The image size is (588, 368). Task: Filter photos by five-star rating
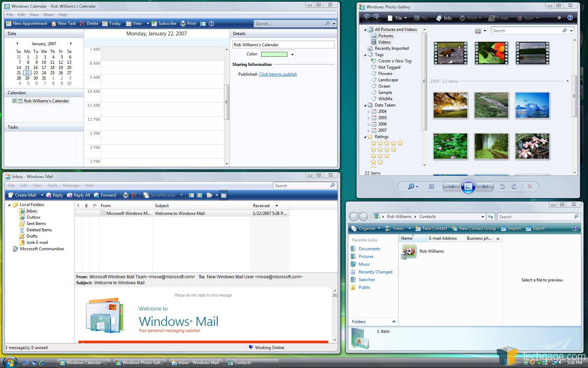(387, 143)
